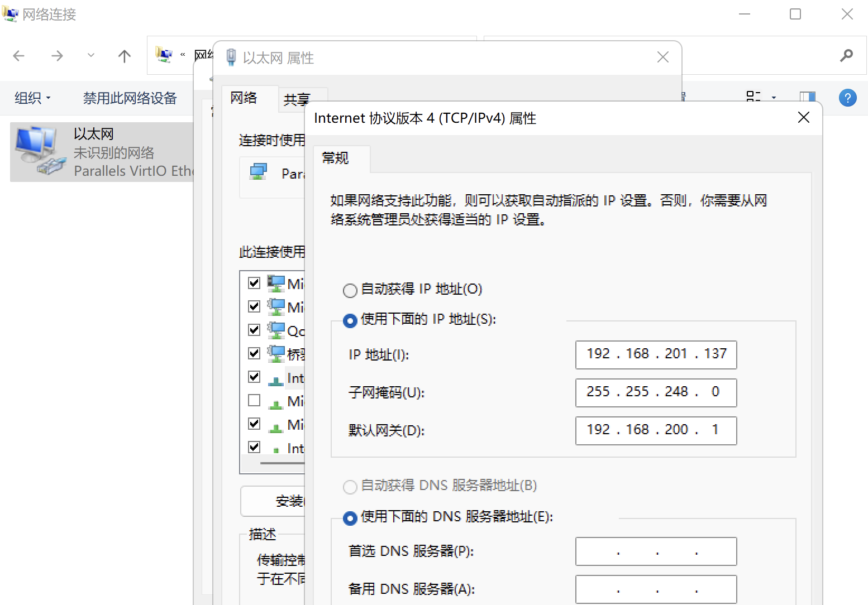
Task: Click the search magnifier icon
Action: pyautogui.click(x=846, y=56)
